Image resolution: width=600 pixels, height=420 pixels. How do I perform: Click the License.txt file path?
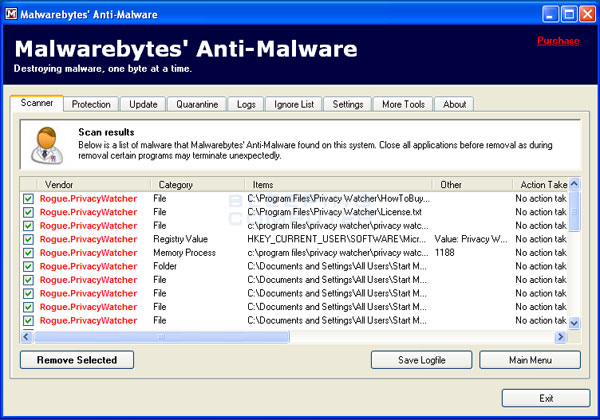tap(334, 212)
